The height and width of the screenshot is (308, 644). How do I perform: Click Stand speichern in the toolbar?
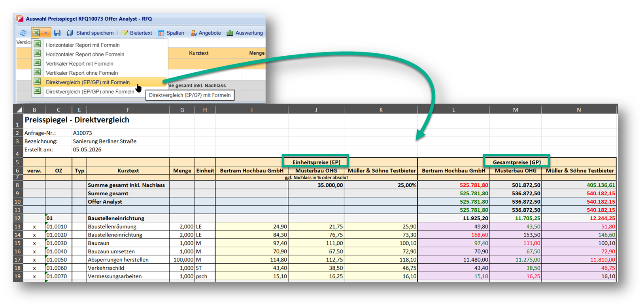point(90,33)
